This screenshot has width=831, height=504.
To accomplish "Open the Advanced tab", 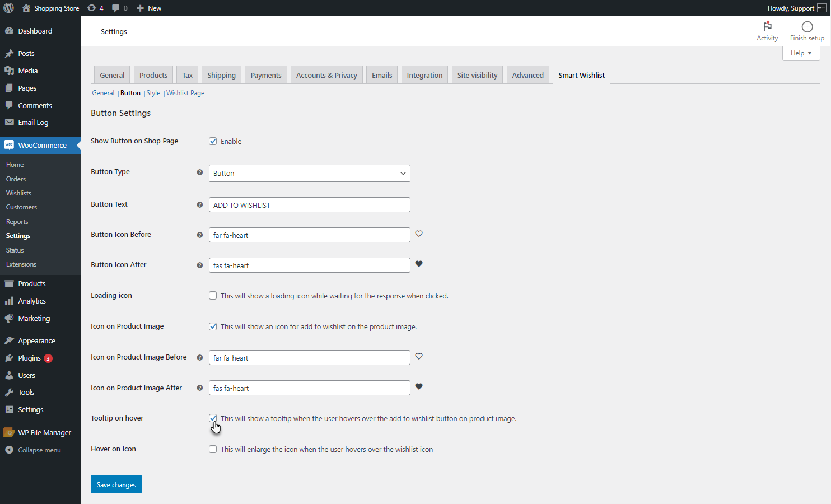I will pos(527,75).
